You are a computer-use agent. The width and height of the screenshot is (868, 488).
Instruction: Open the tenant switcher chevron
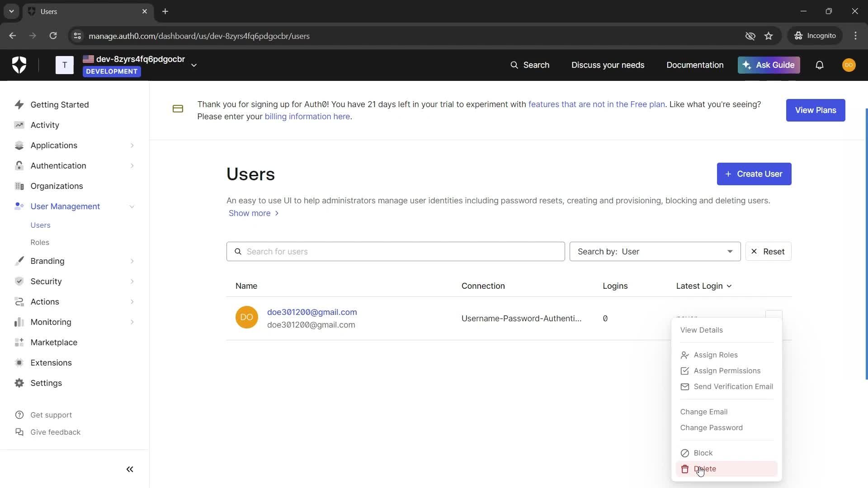pyautogui.click(x=194, y=66)
